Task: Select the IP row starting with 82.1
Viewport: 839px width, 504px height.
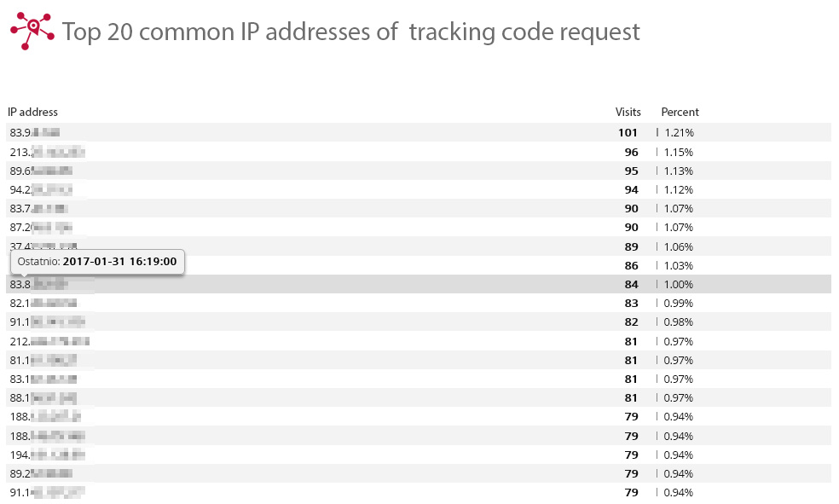Action: coord(419,303)
